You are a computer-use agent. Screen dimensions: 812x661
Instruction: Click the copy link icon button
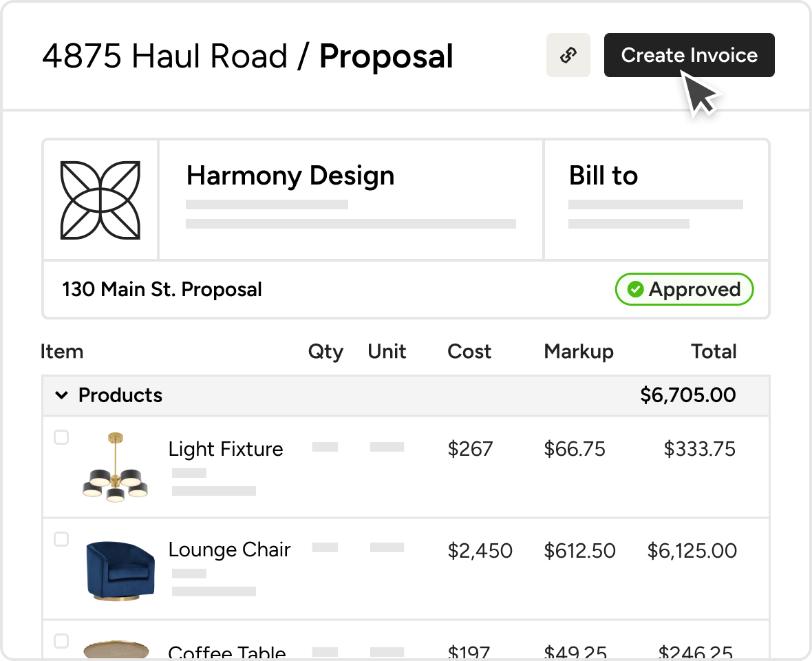pos(568,55)
